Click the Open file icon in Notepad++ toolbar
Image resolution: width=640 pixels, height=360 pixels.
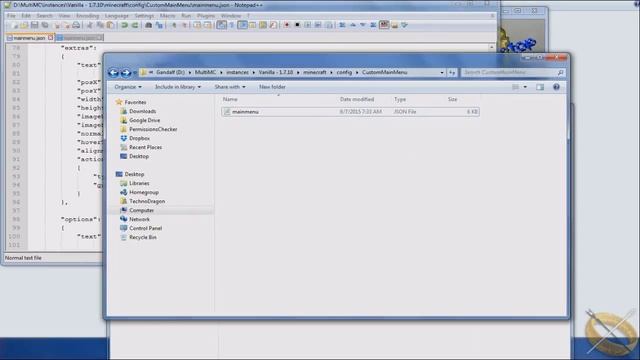[24, 25]
